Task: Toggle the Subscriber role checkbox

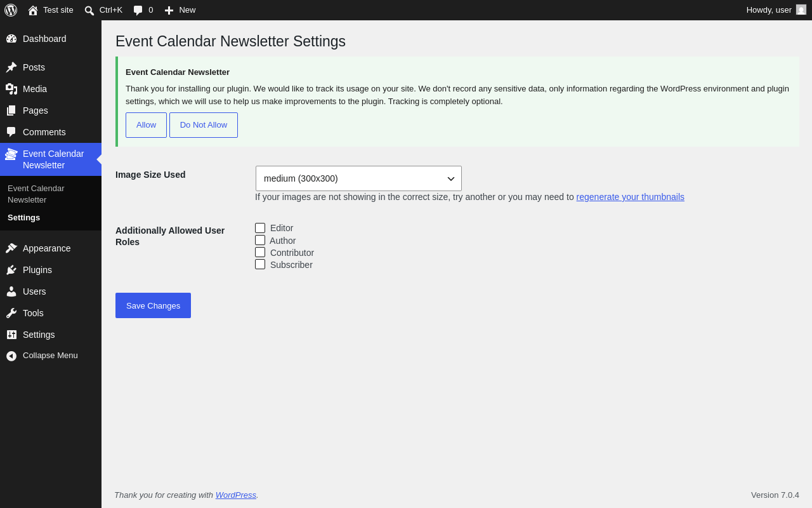Action: pos(260,264)
